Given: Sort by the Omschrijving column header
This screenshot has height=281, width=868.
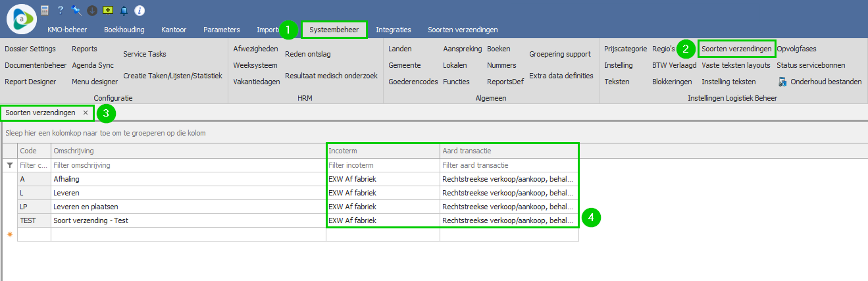Looking at the screenshot, I should coord(188,151).
